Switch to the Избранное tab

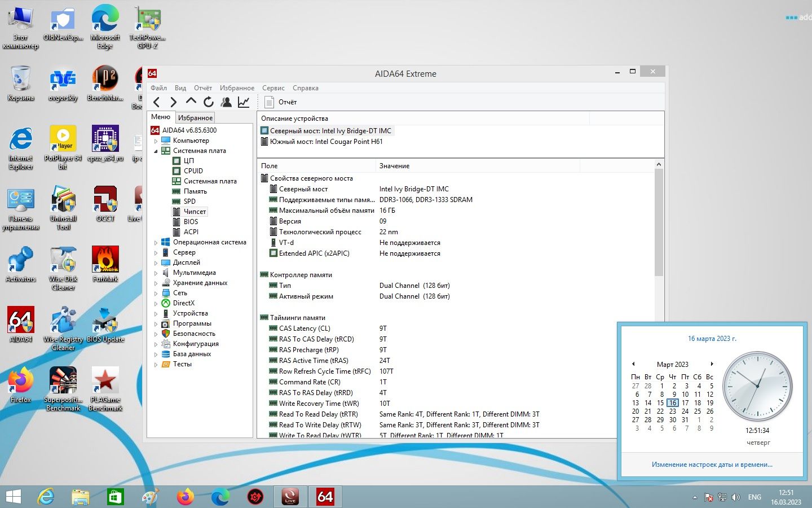click(195, 117)
